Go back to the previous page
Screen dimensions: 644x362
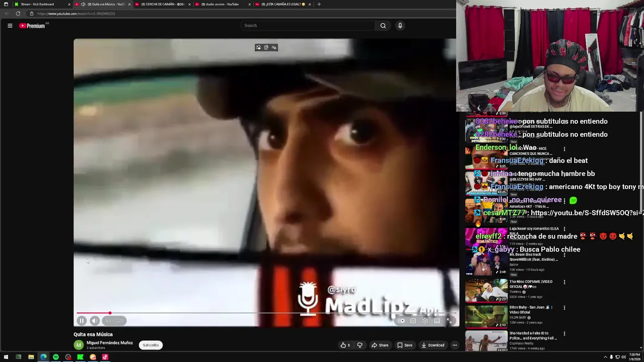[x=7, y=14]
